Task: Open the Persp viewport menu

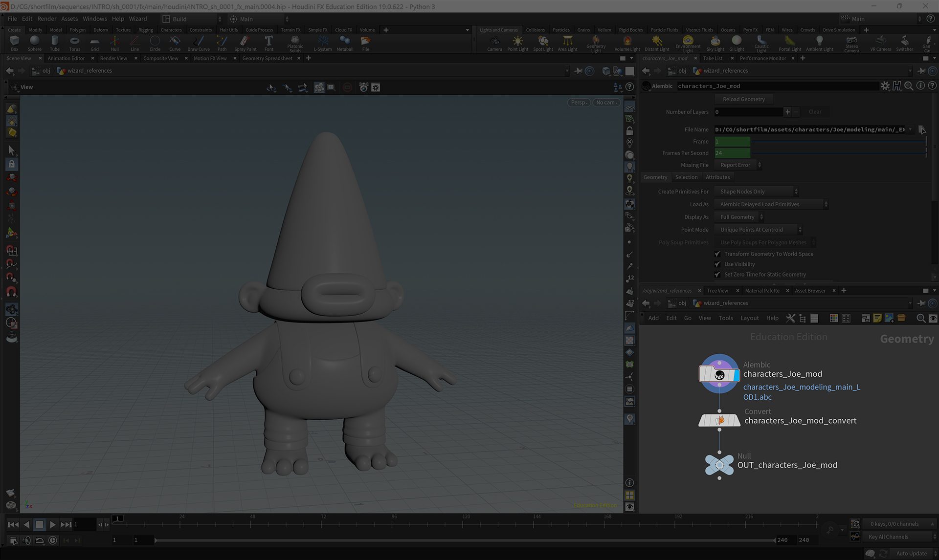Action: 579,103
